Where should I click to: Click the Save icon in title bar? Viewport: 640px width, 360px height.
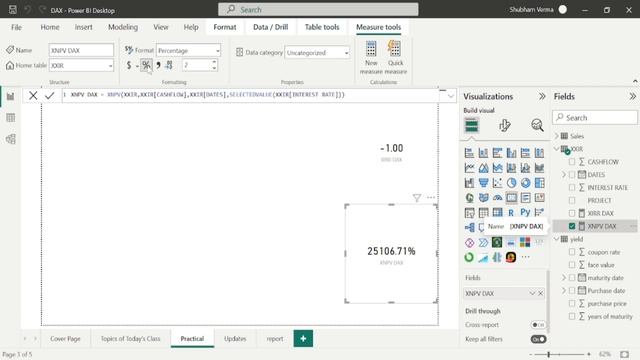13,9
